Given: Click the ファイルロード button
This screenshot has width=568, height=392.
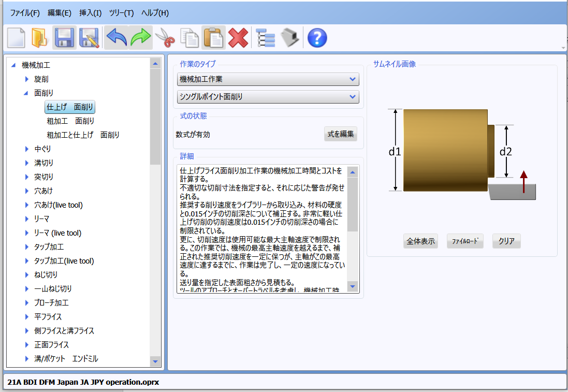Looking at the screenshot, I should click(465, 241).
